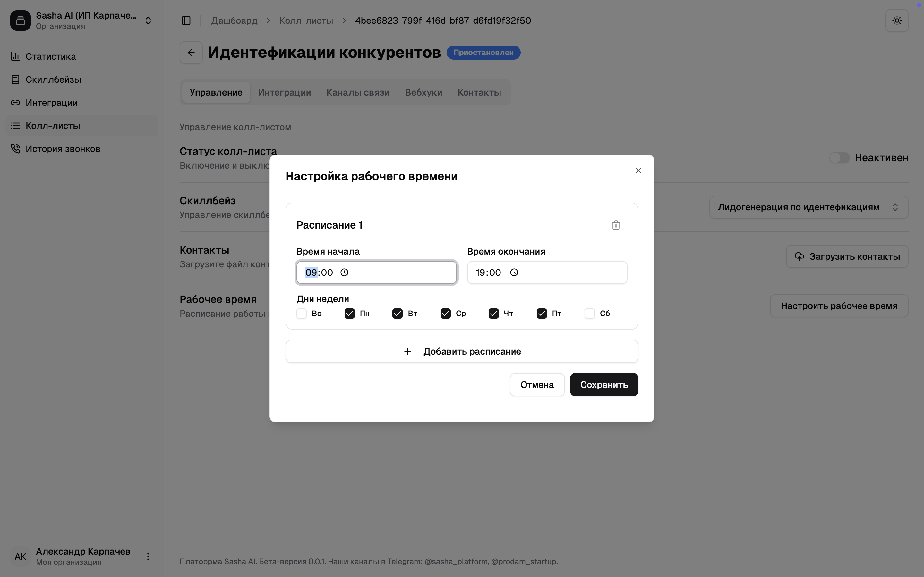Open start time clock picker icon
924x577 pixels.
point(344,272)
